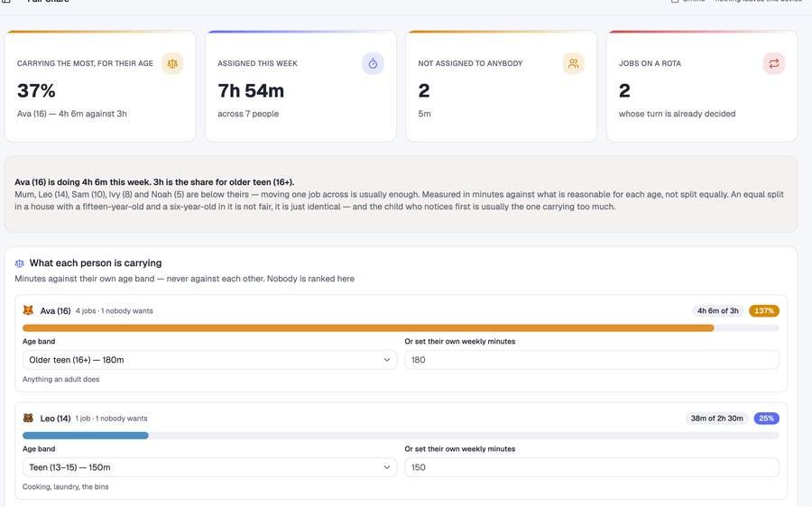
Task: Click 'Carrying the most, for their age' heading
Action: [85, 63]
